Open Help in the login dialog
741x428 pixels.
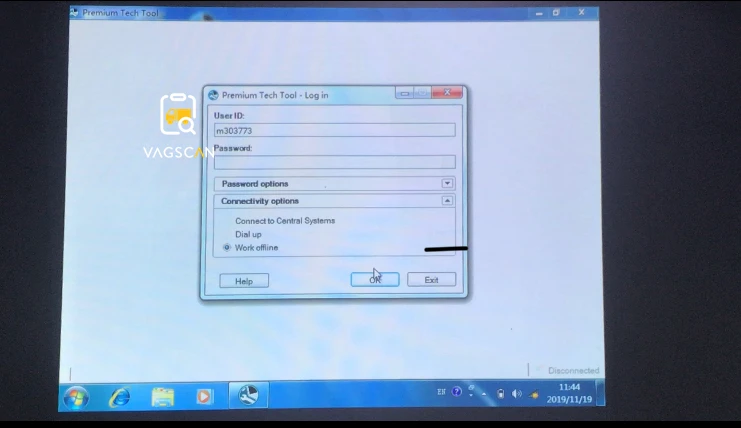coord(244,281)
